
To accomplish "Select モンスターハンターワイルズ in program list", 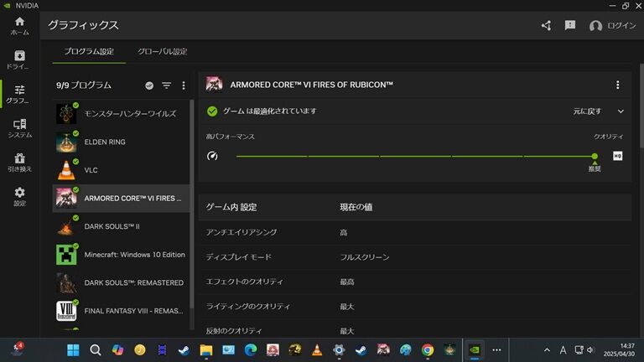I will pos(121,114).
